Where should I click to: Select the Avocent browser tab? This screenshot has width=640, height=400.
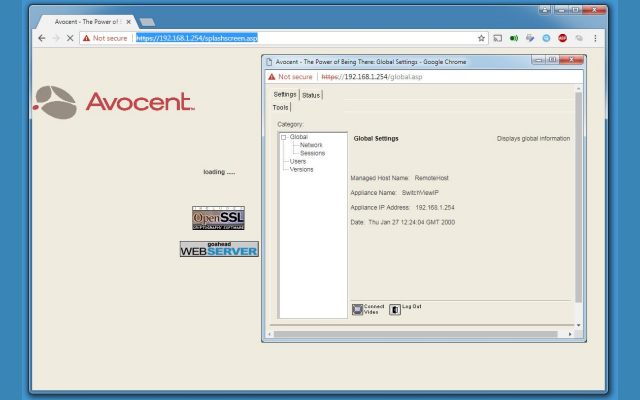coord(86,22)
